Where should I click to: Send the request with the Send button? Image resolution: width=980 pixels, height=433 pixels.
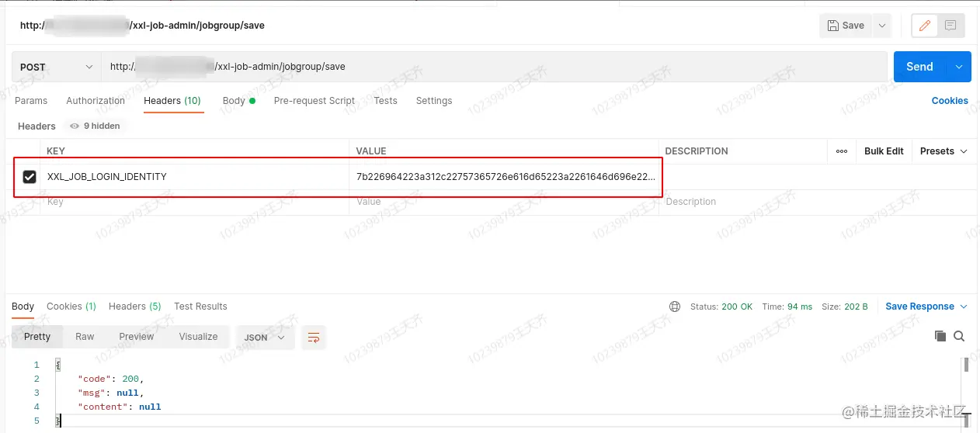coord(919,67)
